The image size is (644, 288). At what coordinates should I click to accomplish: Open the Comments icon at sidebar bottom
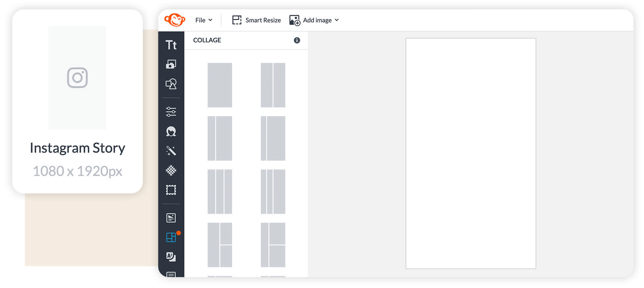171,274
